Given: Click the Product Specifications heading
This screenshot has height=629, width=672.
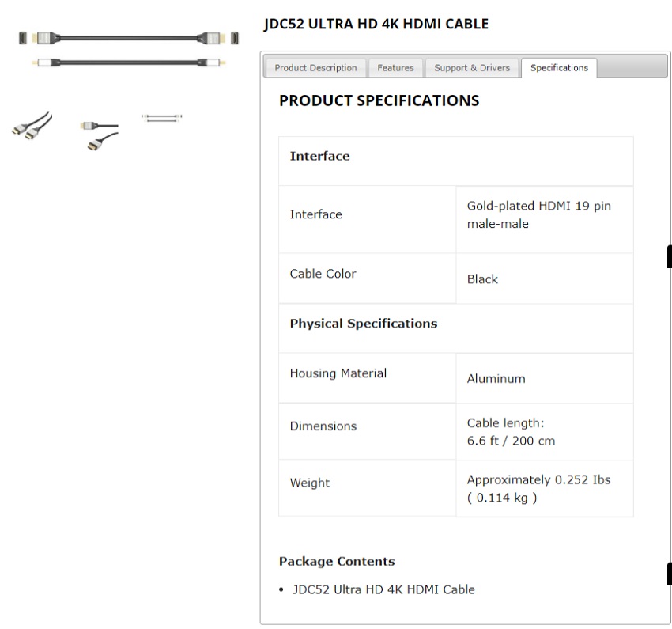Looking at the screenshot, I should (379, 101).
